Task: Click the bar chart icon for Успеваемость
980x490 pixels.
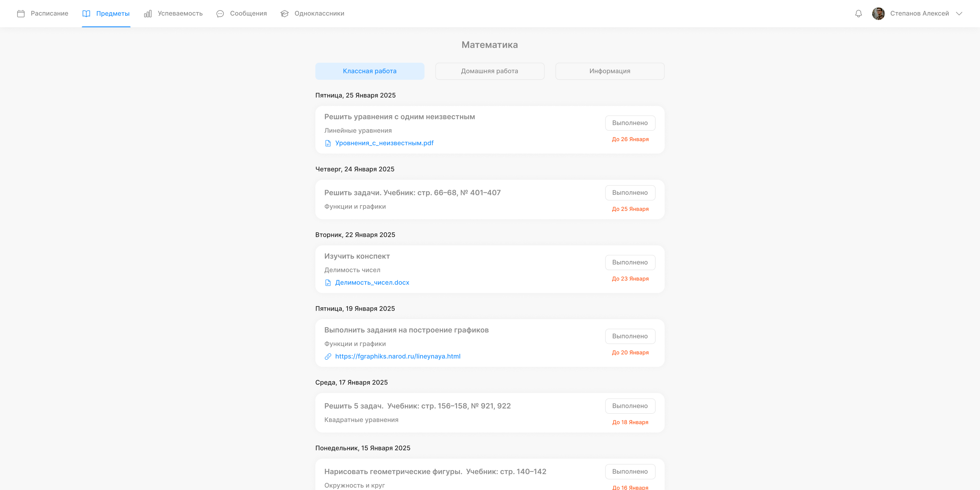Action: tap(148, 14)
